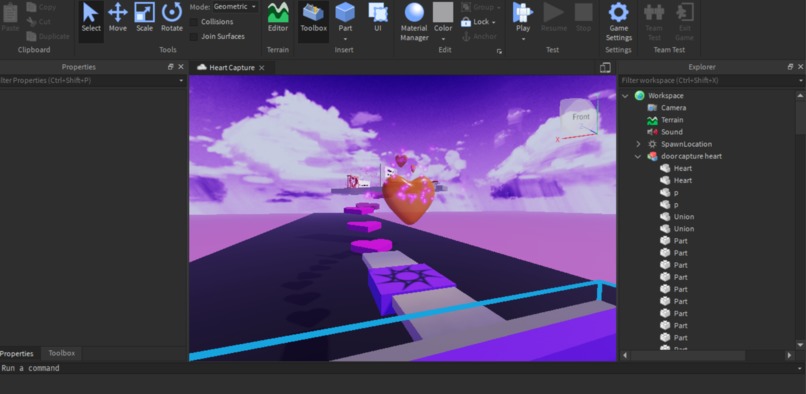The width and height of the screenshot is (806, 394).
Task: Click the Copy clipboard button
Action: pos(41,7)
